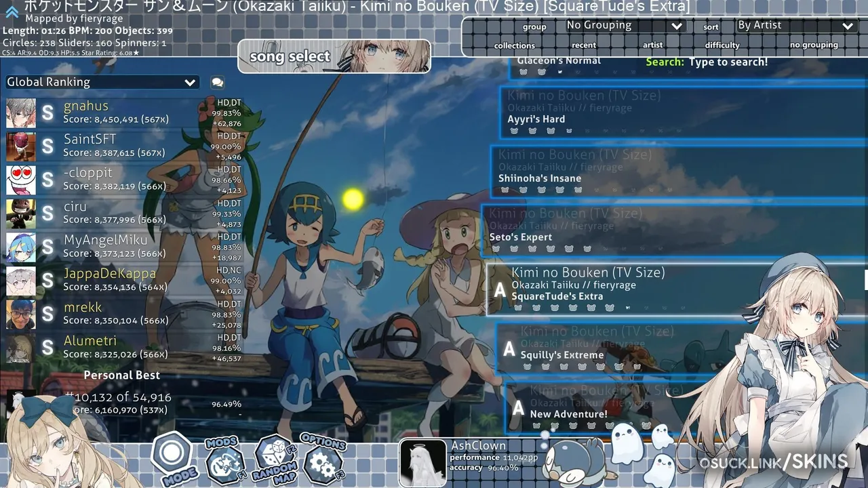
Task: Select Shiinoha's Insane difficulty
Action: [679, 171]
